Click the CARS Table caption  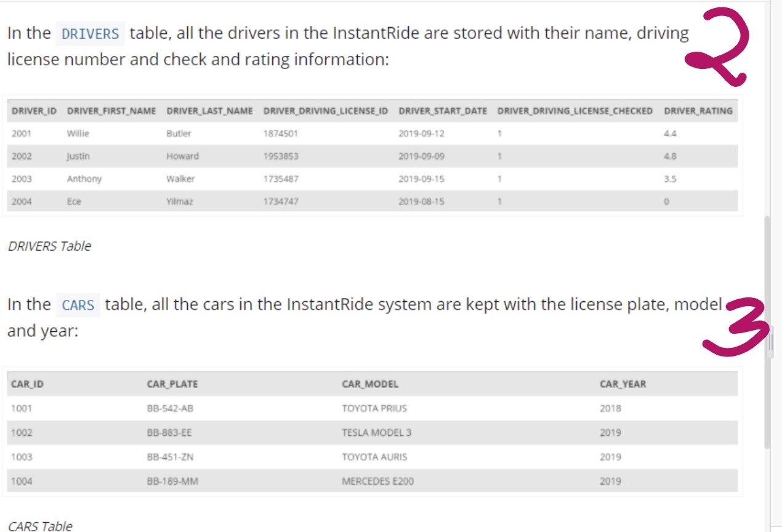pos(40,526)
